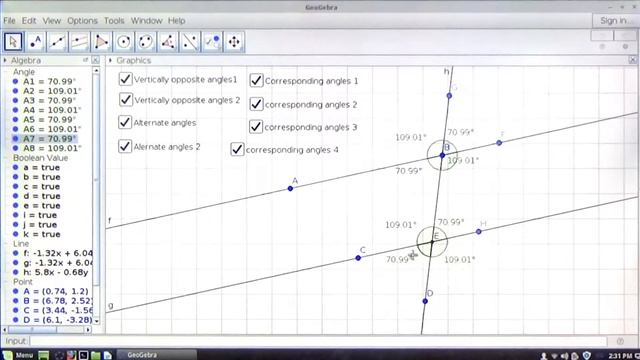The width and height of the screenshot is (640, 360).
Task: Uncheck Alernate angles 2 checkbox
Action: click(x=124, y=146)
